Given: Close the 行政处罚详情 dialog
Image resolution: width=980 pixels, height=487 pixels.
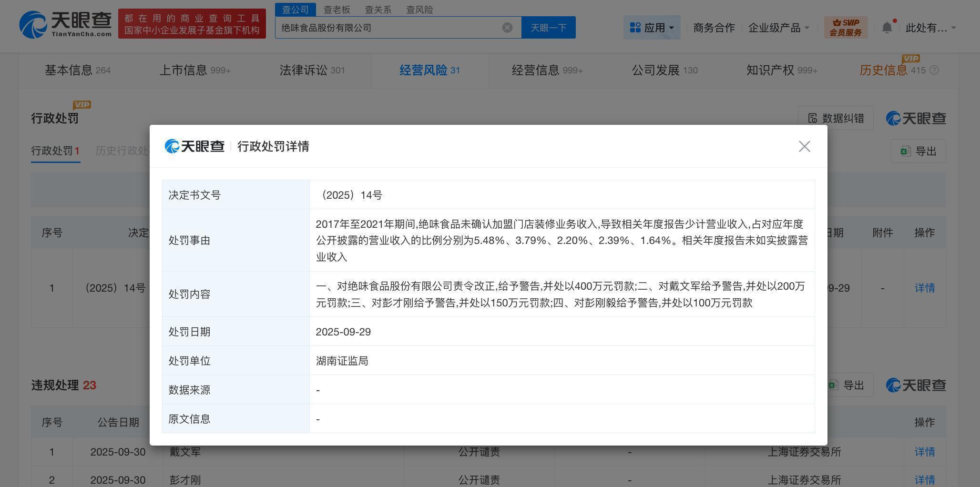Looking at the screenshot, I should pyautogui.click(x=804, y=146).
